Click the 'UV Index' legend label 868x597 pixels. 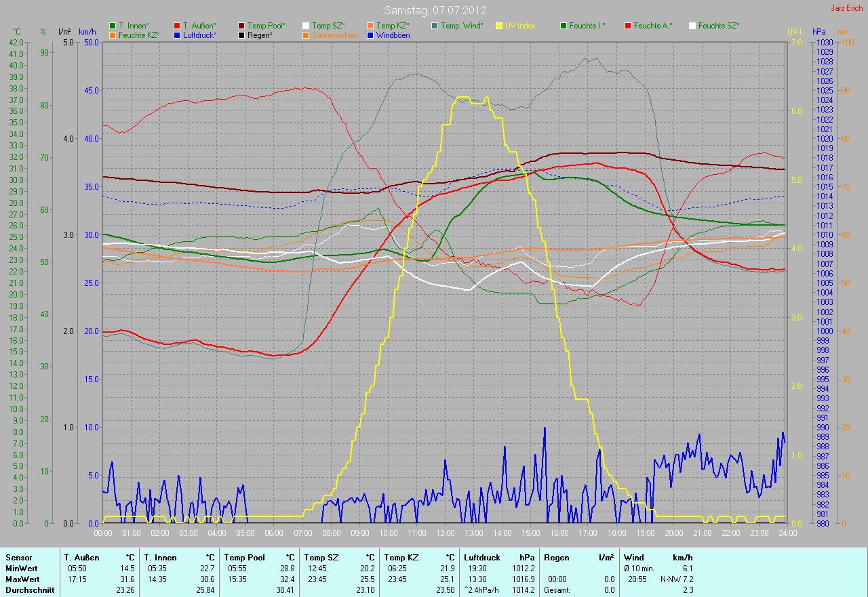pos(520,26)
